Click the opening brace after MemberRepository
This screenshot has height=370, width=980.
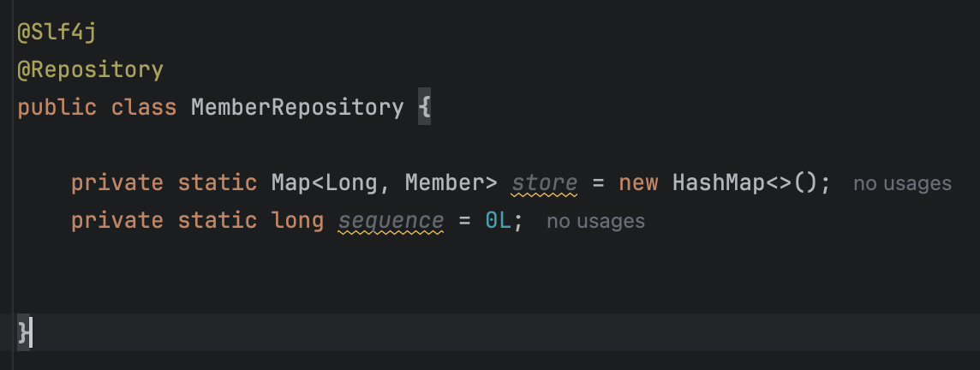[424, 108]
